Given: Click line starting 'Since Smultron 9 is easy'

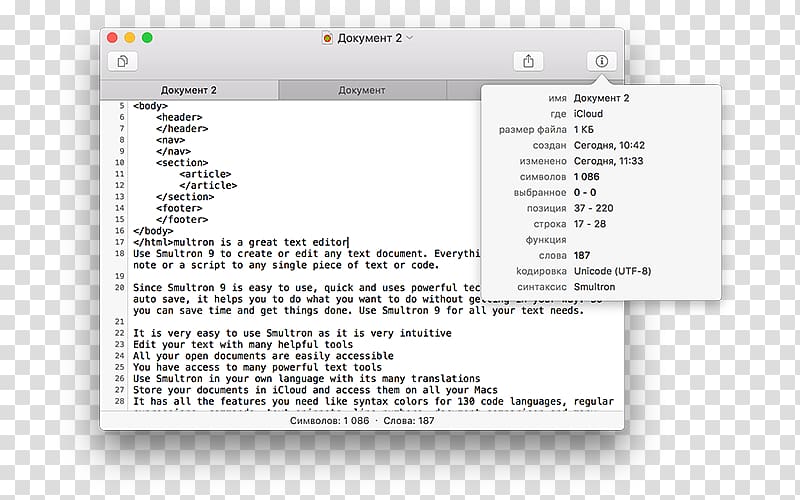Looking at the screenshot, I should tap(306, 288).
